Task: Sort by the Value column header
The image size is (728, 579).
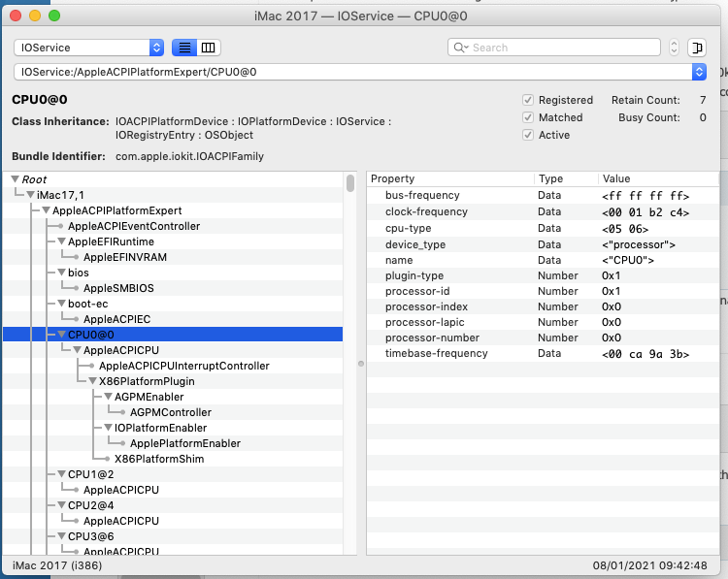Action: (x=658, y=178)
